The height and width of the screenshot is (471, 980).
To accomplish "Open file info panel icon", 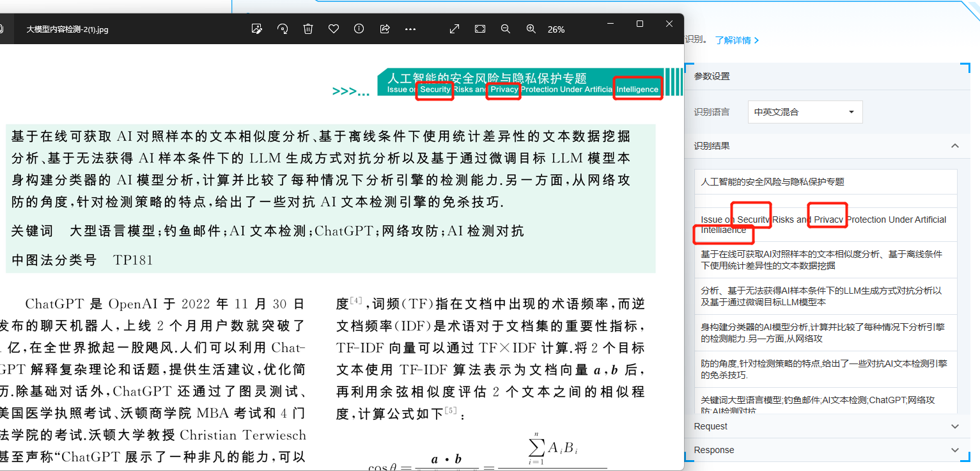I will (359, 29).
